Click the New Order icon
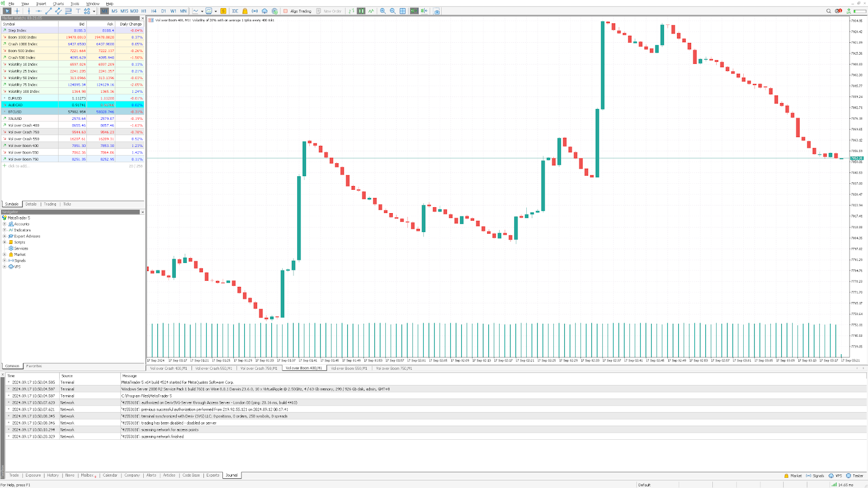The image size is (868, 488). pyautogui.click(x=318, y=11)
